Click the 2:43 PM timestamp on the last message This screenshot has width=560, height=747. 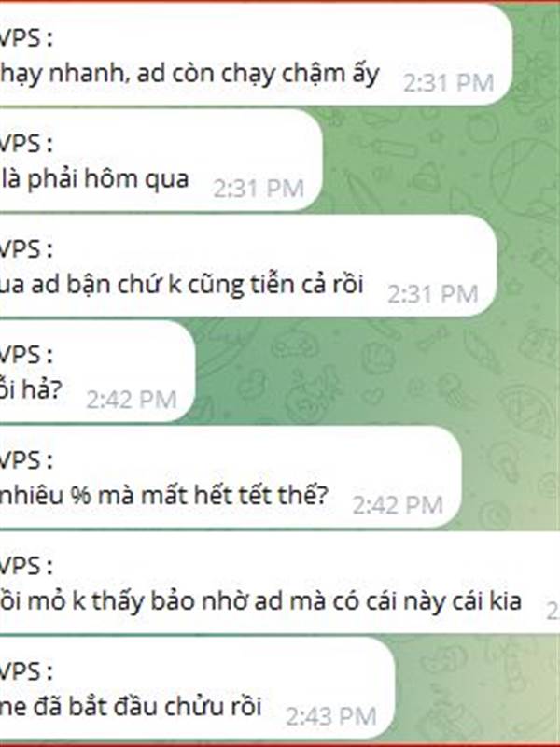[331, 717]
